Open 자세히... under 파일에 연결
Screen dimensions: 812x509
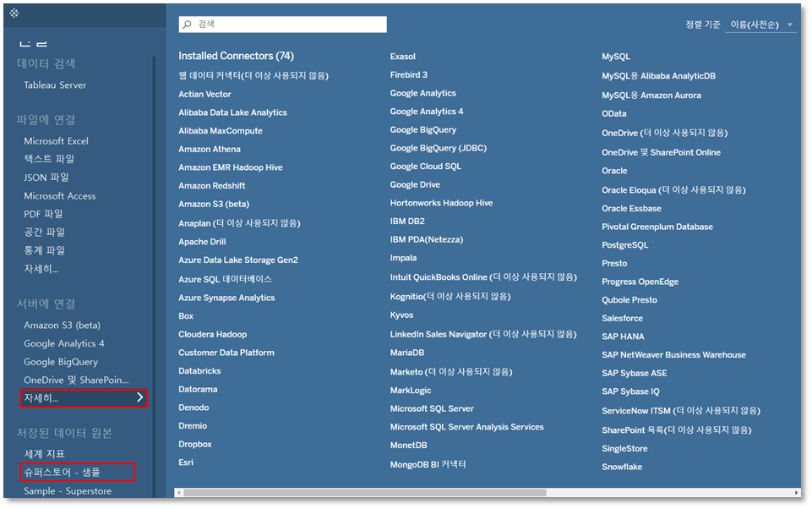tap(41, 269)
